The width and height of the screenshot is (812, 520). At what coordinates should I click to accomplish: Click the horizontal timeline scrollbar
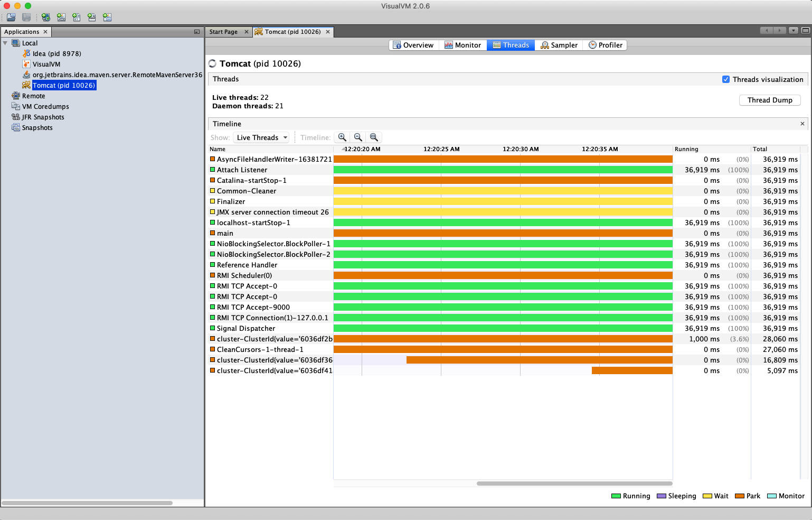pyautogui.click(x=574, y=483)
